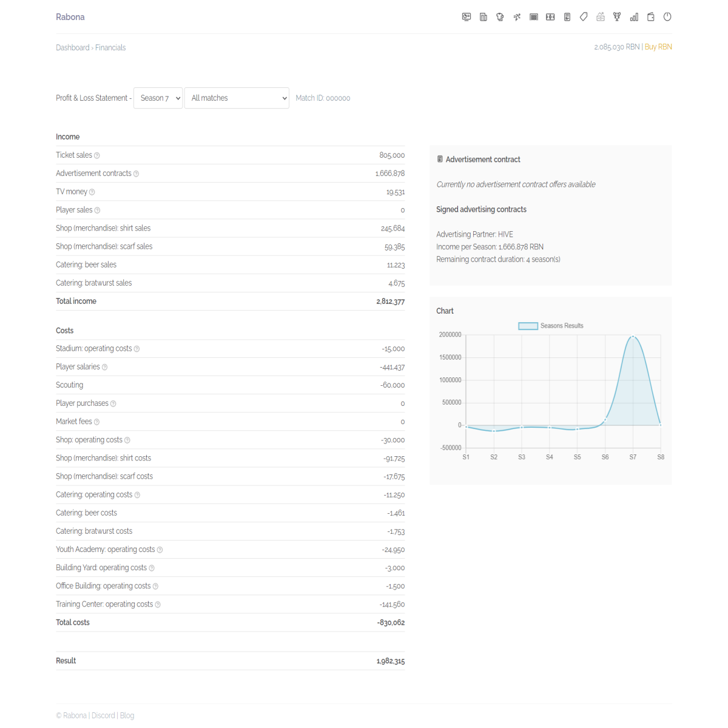Image resolution: width=728 pixels, height=728 pixels.
Task: Open the bar chart rankings icon
Action: coord(634,17)
